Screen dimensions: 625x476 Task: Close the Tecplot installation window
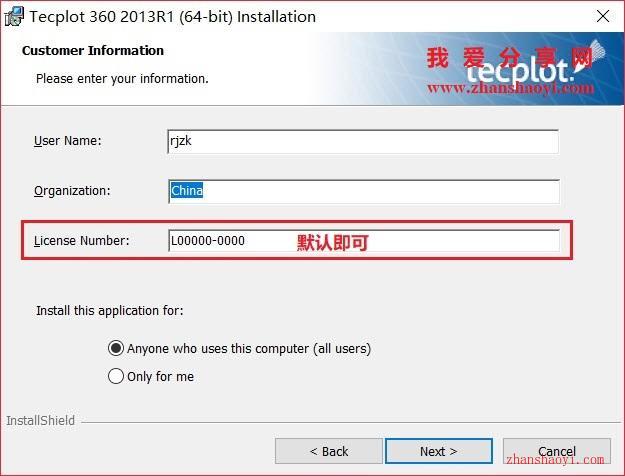coord(603,16)
